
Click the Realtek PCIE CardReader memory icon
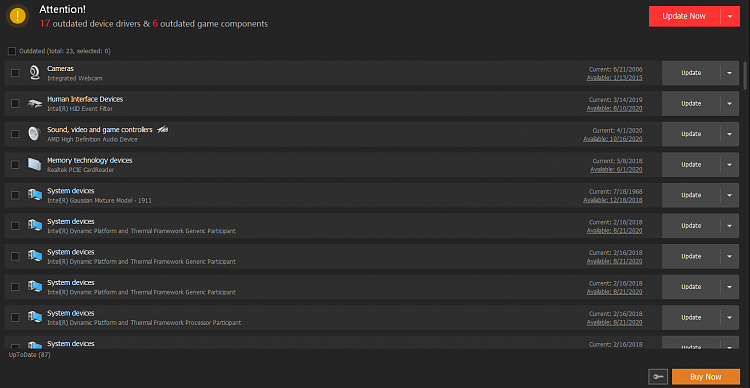point(34,164)
